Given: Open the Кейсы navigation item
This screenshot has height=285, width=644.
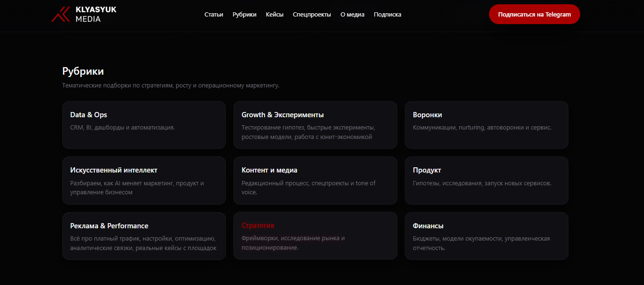Looking at the screenshot, I should pyautogui.click(x=274, y=14).
